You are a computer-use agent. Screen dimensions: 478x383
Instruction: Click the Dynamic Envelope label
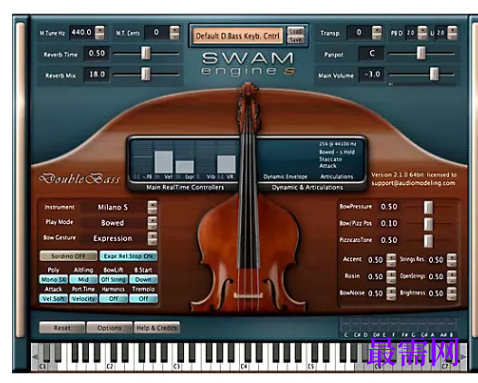tap(285, 177)
